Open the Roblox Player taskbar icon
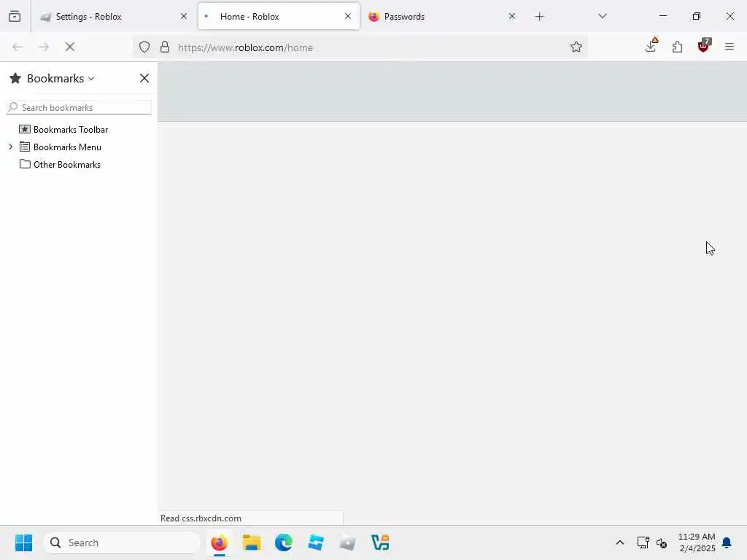Viewport: 747px width, 560px height. pyautogui.click(x=348, y=542)
